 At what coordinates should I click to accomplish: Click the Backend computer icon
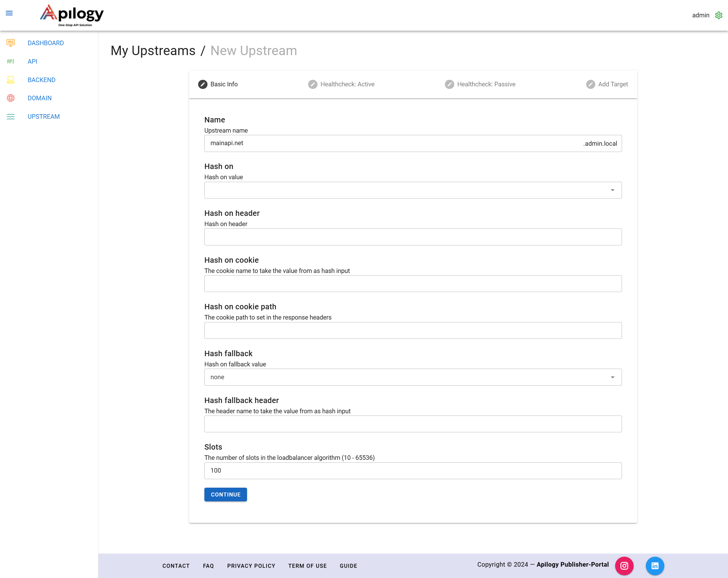pyautogui.click(x=11, y=80)
